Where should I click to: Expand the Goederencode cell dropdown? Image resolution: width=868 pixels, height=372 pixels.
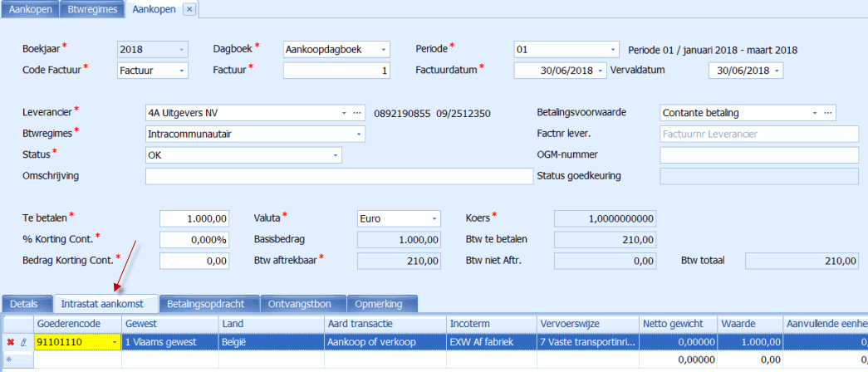114,341
